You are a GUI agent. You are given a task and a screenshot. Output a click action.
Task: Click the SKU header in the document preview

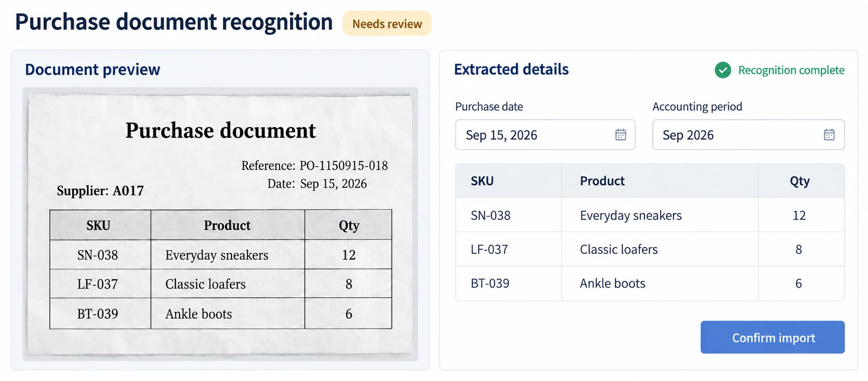[99, 226]
